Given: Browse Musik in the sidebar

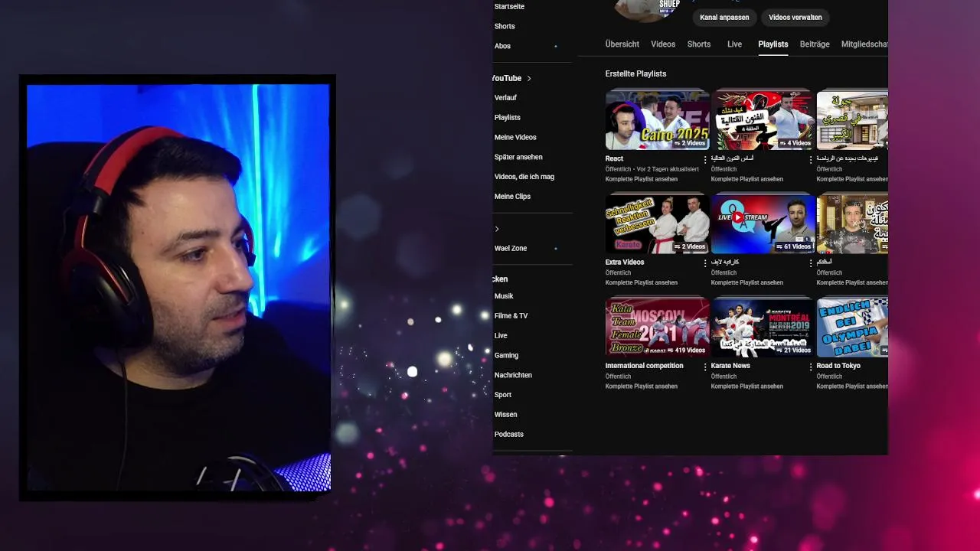Looking at the screenshot, I should 504,296.
